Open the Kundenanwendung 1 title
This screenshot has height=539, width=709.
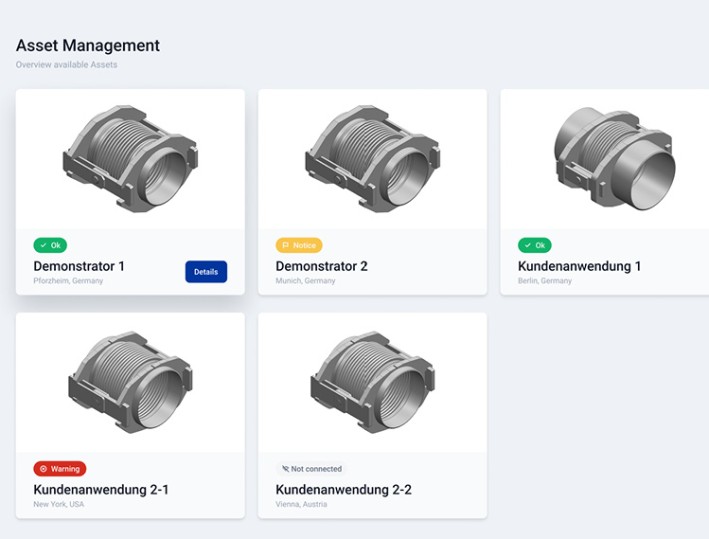click(579, 266)
